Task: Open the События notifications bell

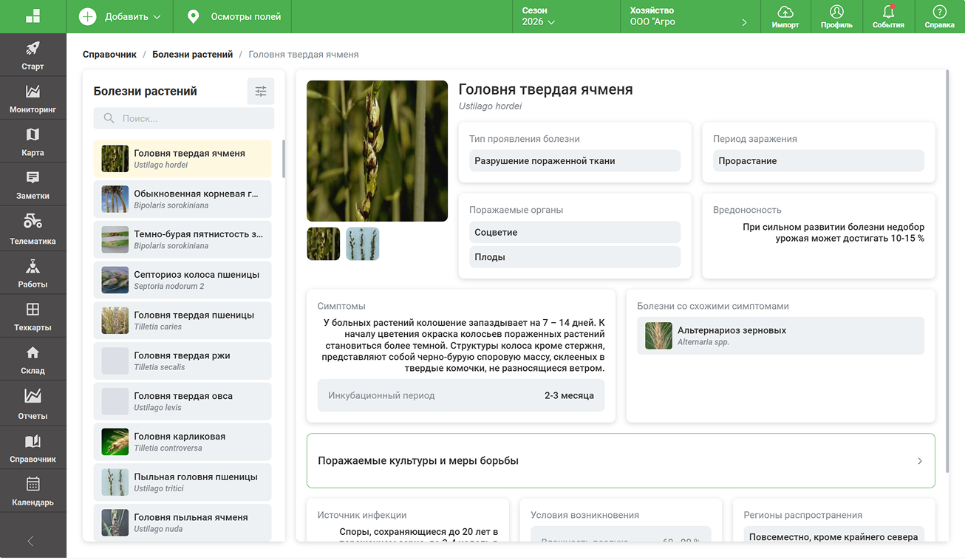Action: [888, 16]
